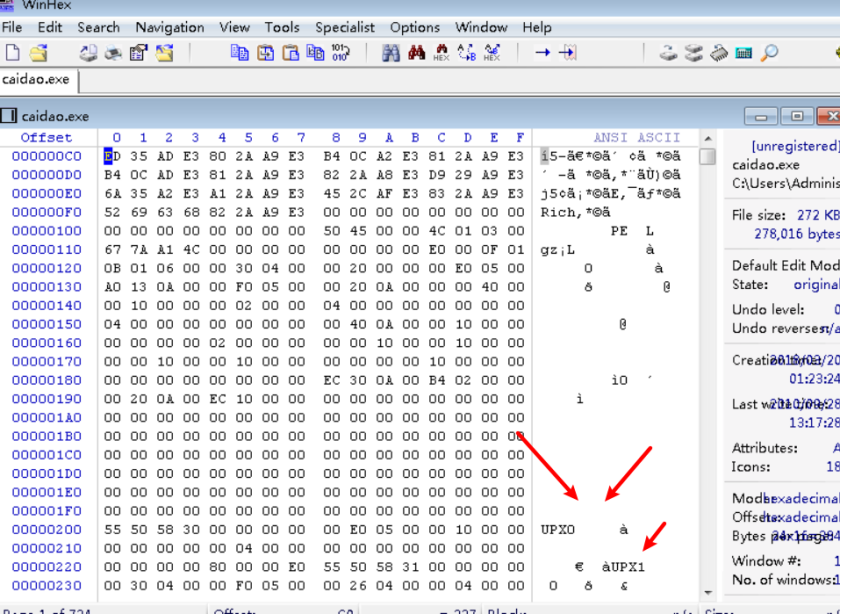Select offset row 00000200
The image size is (841, 614).
tap(47, 529)
